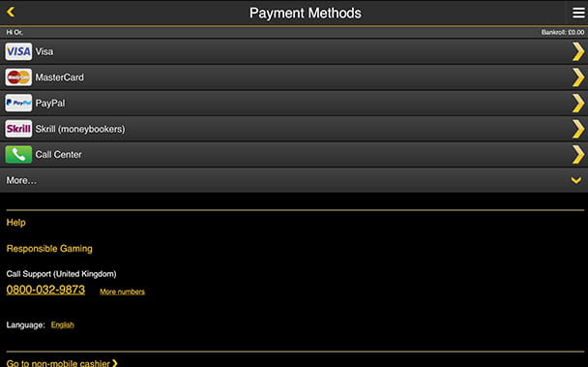Click the 'Hi Or.' greeting text
This screenshot has width=588, height=367.
point(15,32)
